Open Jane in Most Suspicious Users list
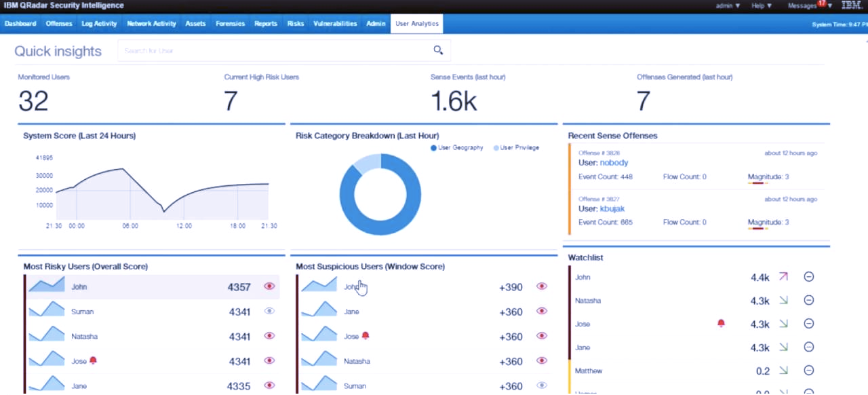 point(351,312)
